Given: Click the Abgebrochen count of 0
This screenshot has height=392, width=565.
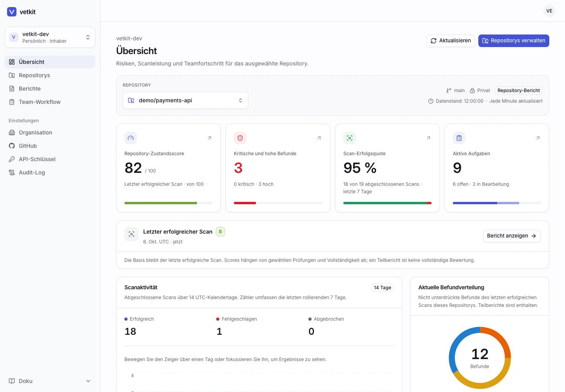Looking at the screenshot, I should click(x=312, y=332).
